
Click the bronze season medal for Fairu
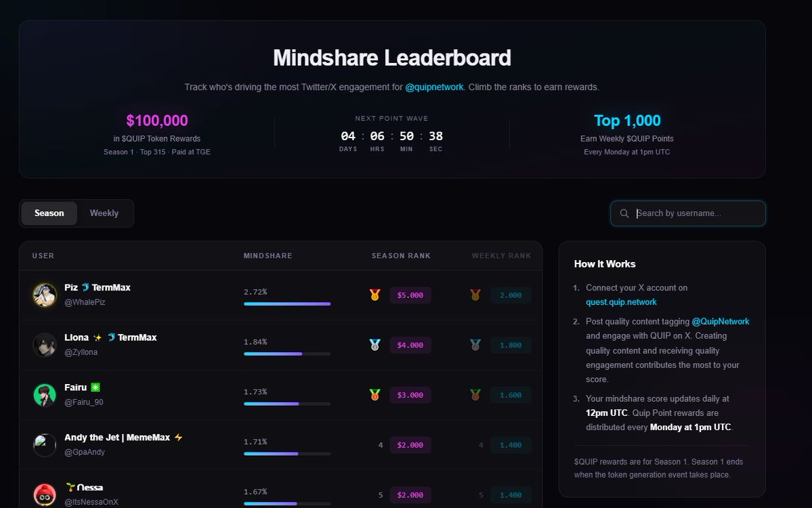pyautogui.click(x=375, y=395)
